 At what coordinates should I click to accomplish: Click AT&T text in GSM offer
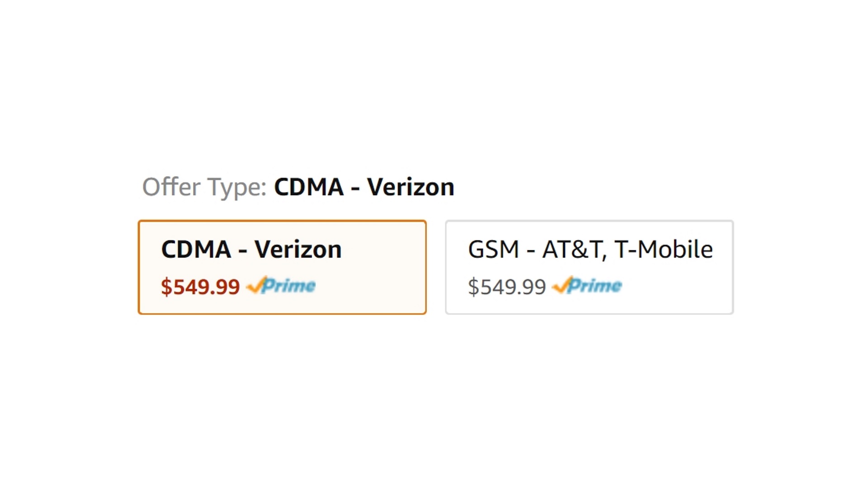point(572,249)
